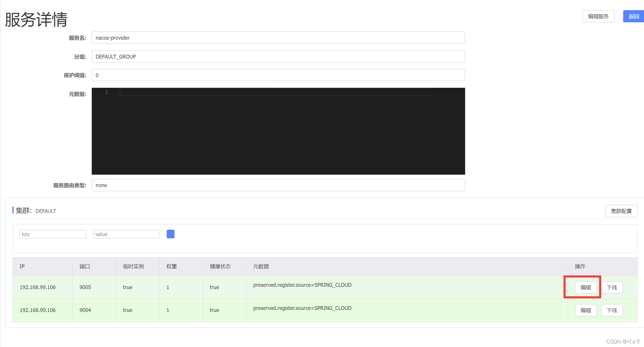
Task: Click 编辑 for the instance on port 9005
Action: tap(586, 287)
